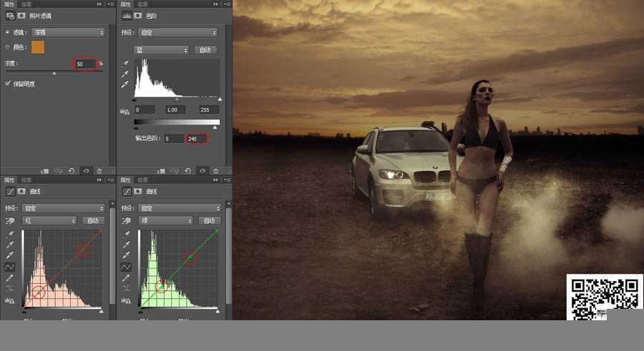Switch to 属性 tab in Photo Filter panel

(x=9, y=4)
